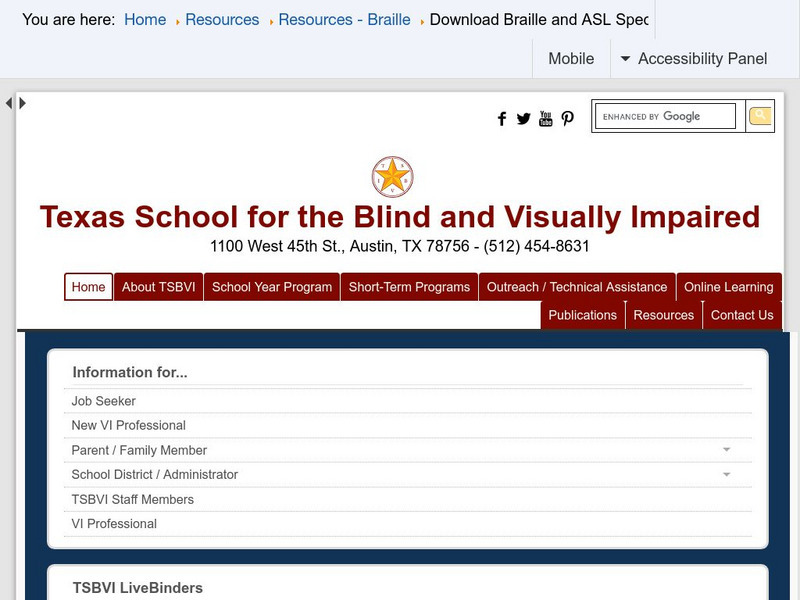Click the 1100 West 45th St. address line

point(399,246)
